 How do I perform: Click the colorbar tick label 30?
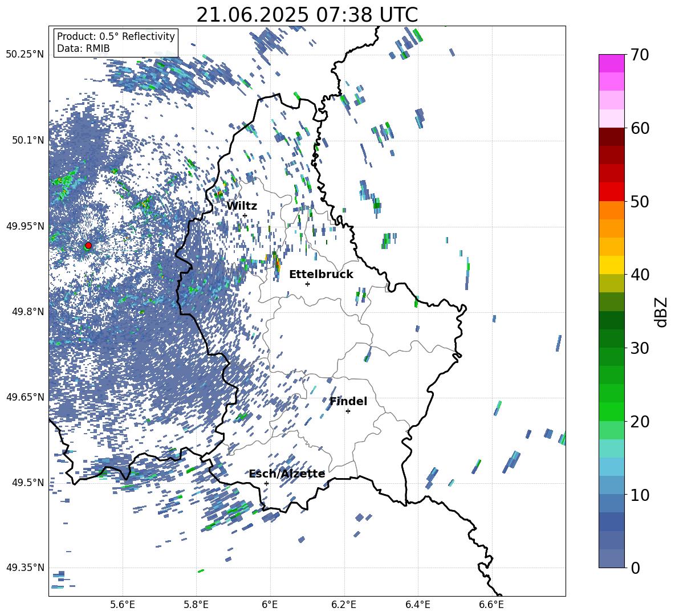click(639, 348)
